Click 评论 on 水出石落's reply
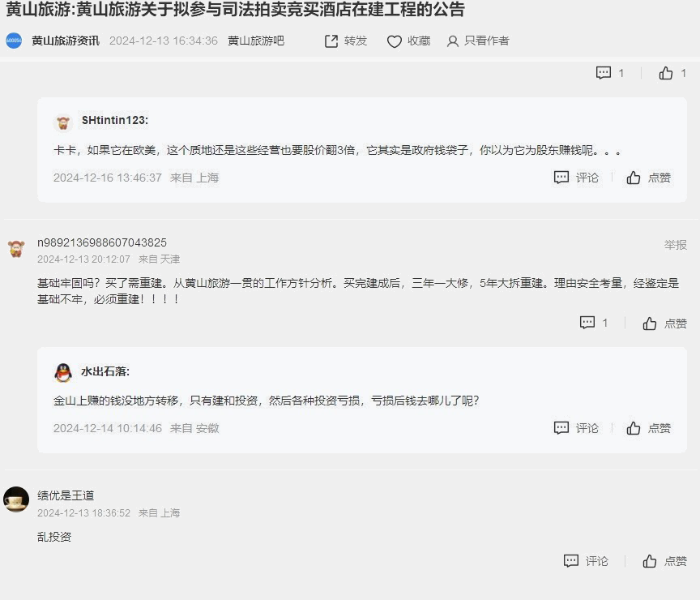The height and width of the screenshot is (600, 700). (x=576, y=428)
